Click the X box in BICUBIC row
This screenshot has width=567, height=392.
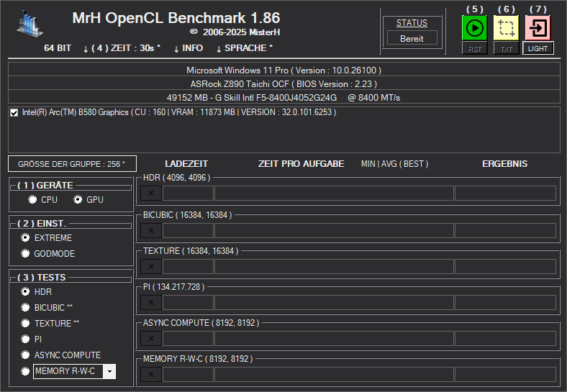151,230
